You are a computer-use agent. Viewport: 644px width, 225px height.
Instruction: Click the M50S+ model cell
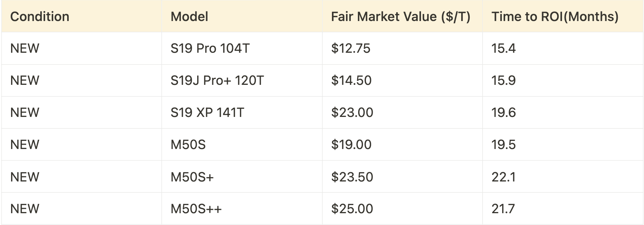coord(242,177)
